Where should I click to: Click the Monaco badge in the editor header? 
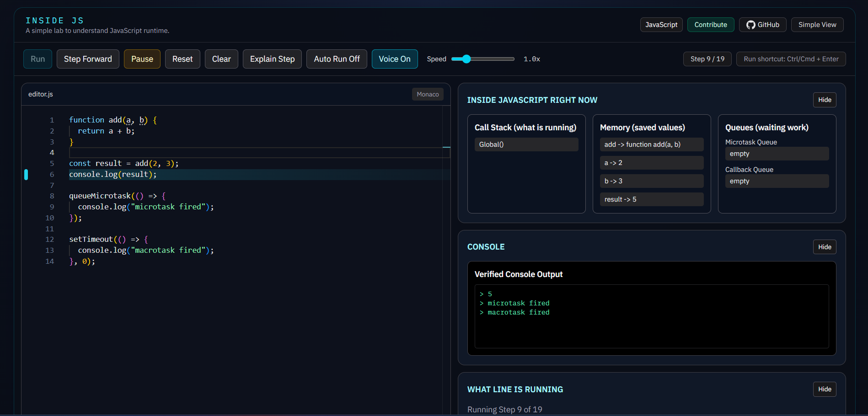click(428, 94)
